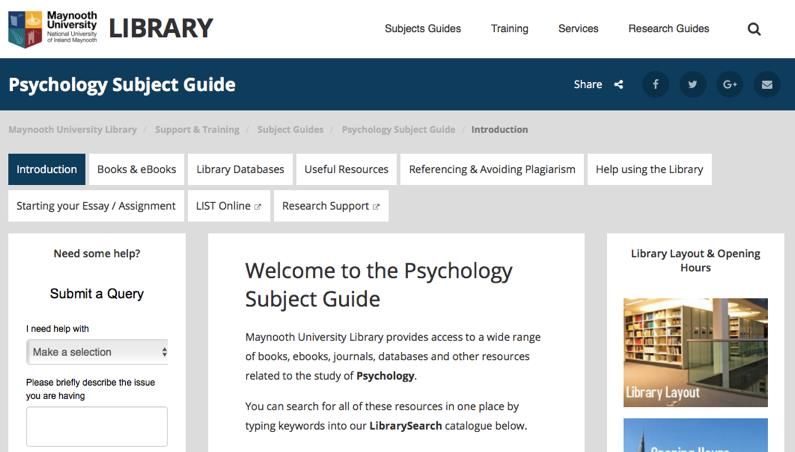Open the Useful Resources tab
This screenshot has height=452, width=795.
346,169
